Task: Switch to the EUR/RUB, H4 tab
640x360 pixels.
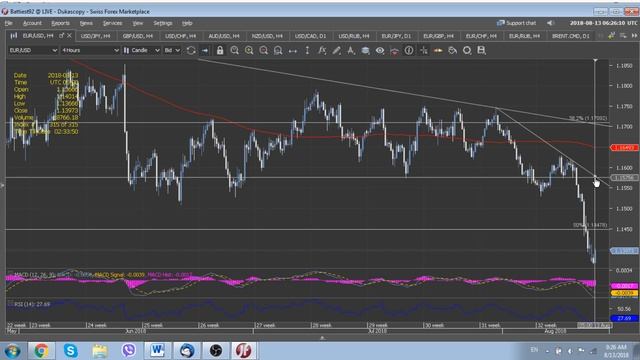Action: coord(524,36)
